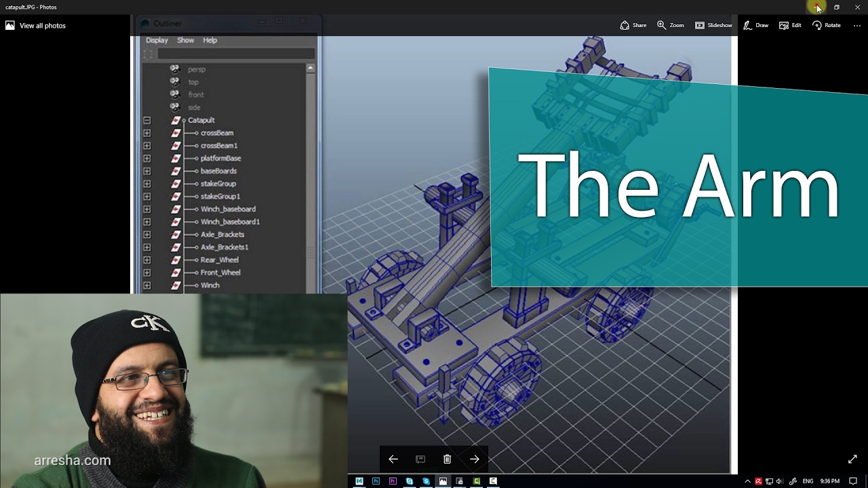Click the volume icon in system tray
This screenshot has height=488, width=868.
point(779,481)
